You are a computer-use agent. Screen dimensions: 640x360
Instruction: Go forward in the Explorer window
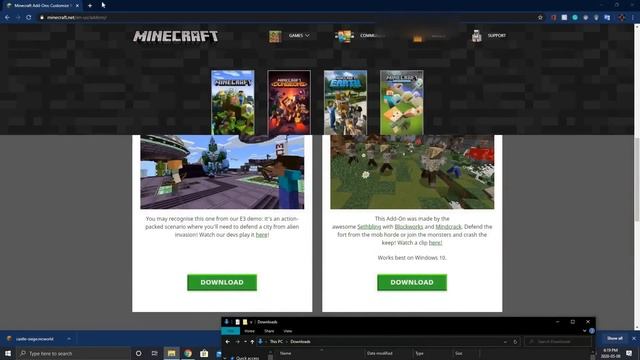click(x=238, y=342)
